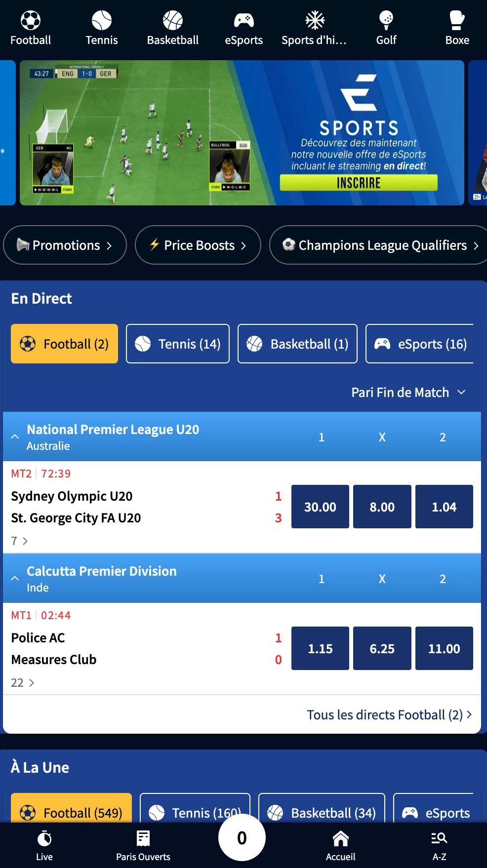Open the Live stopwatch icon in bottom bar

point(44,838)
